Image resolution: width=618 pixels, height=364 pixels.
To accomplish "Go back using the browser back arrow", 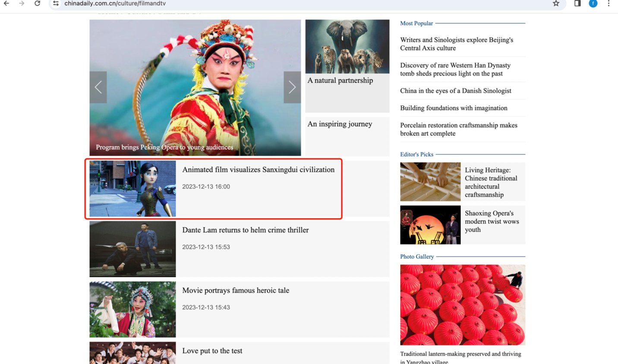I will (x=6, y=3).
